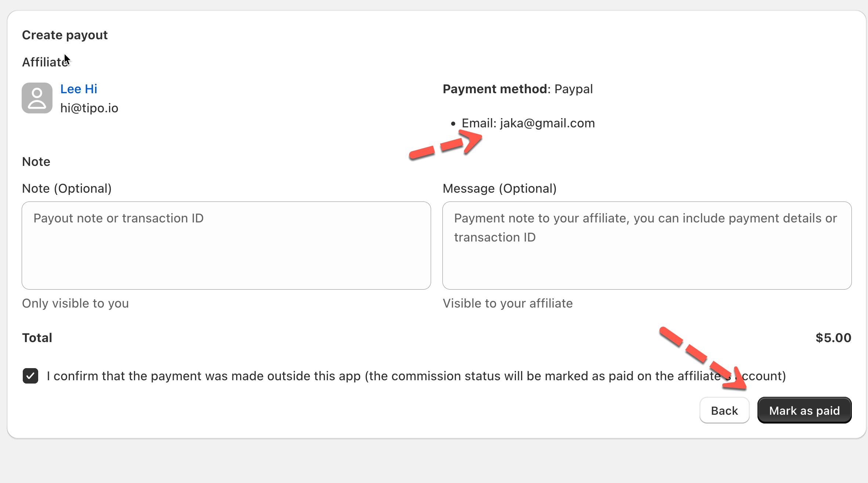Check the payment confirmation checkbox
Viewport: 868px width, 483px height.
[30, 376]
